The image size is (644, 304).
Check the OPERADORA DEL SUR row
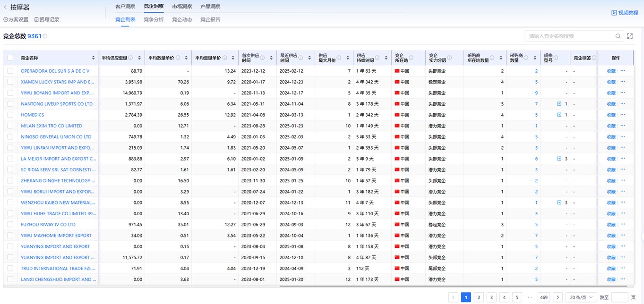[10, 71]
